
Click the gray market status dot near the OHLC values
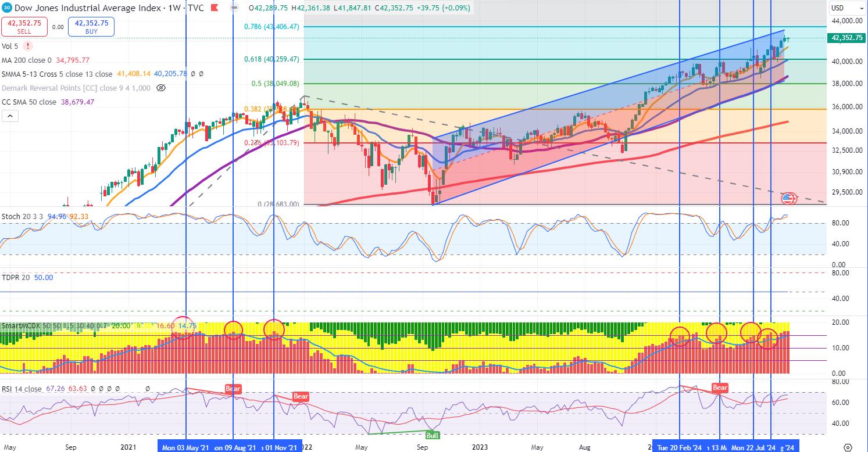pyautogui.click(x=234, y=8)
